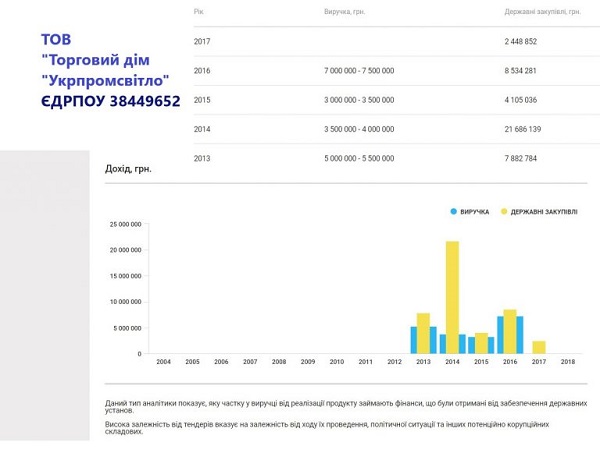Click the 2014 x-axis label

[452, 362]
